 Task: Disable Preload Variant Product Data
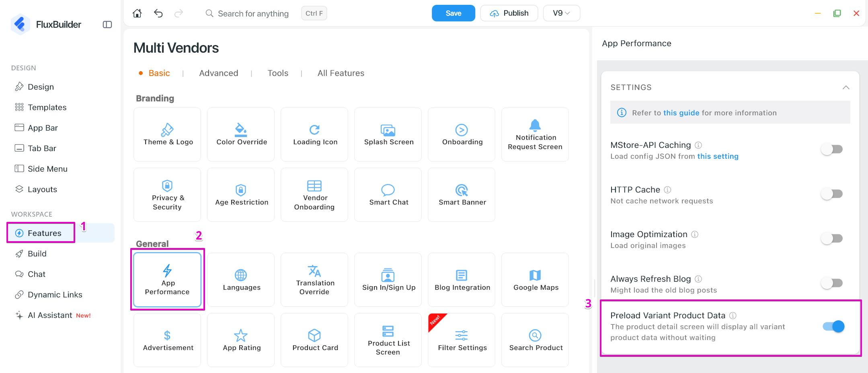click(833, 326)
